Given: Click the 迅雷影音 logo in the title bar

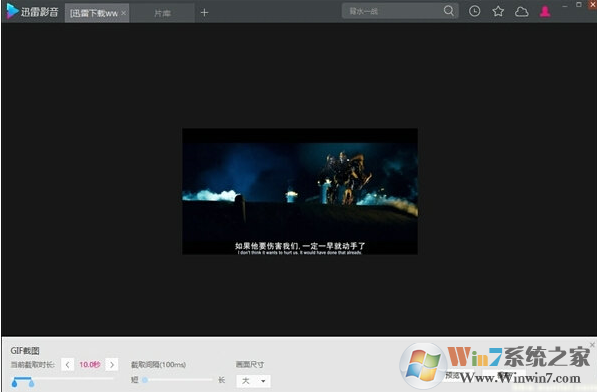Looking at the screenshot, I should pyautogui.click(x=32, y=11).
